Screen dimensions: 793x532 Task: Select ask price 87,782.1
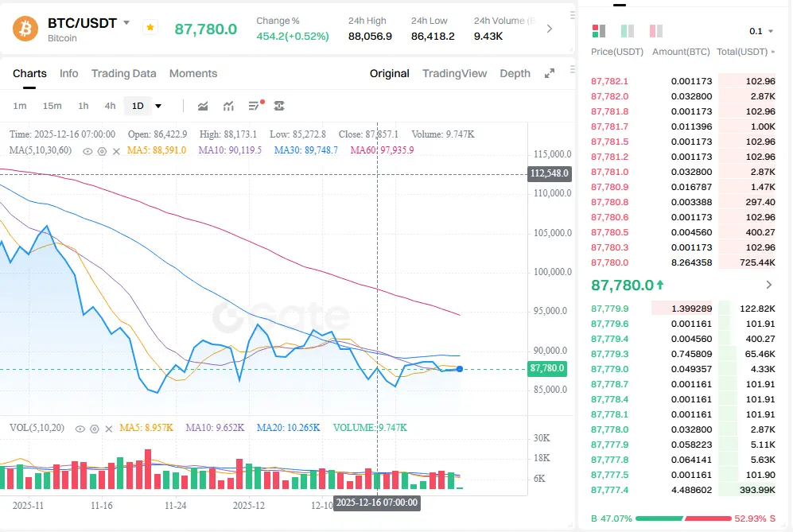609,81
